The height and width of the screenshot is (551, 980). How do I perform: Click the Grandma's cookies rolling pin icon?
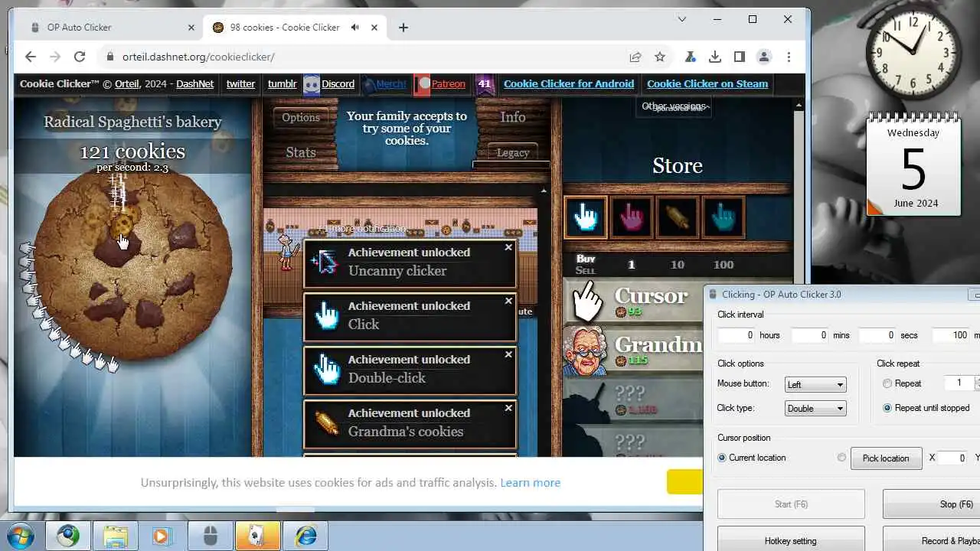(x=325, y=423)
